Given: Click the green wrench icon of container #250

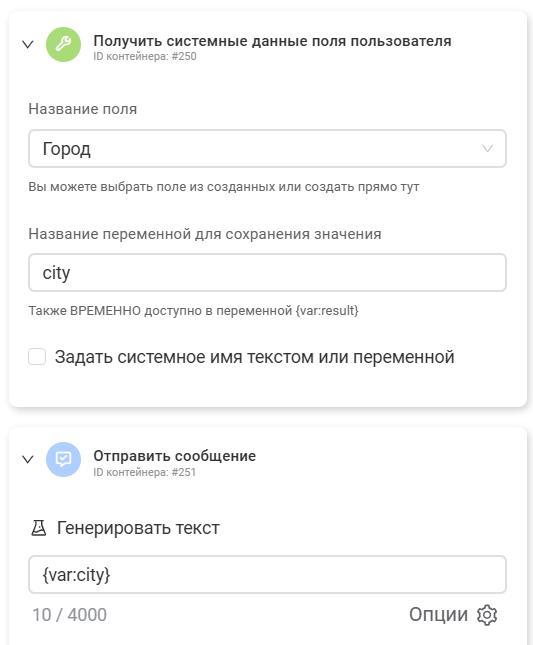Looking at the screenshot, I should (63, 44).
